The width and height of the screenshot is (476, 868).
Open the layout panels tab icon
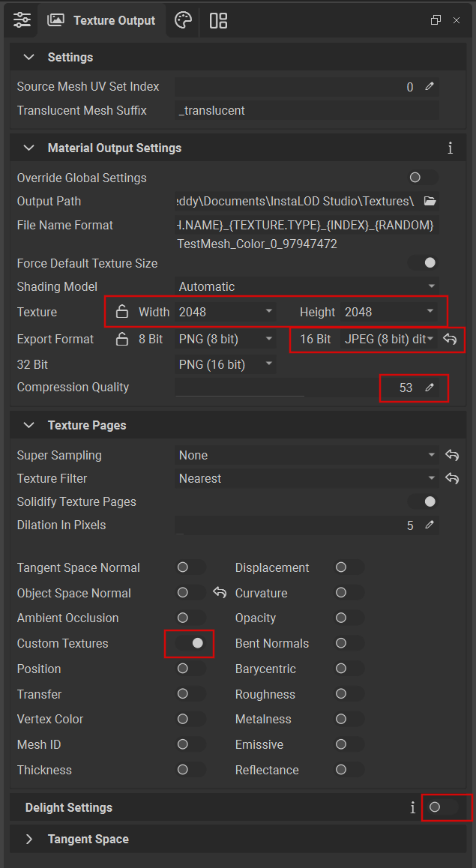click(218, 20)
